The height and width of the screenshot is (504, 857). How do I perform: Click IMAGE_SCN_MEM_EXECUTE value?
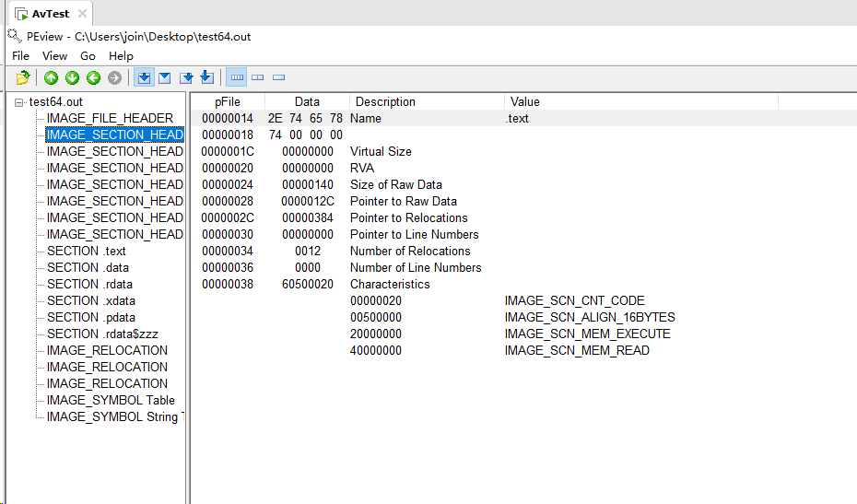coord(588,334)
